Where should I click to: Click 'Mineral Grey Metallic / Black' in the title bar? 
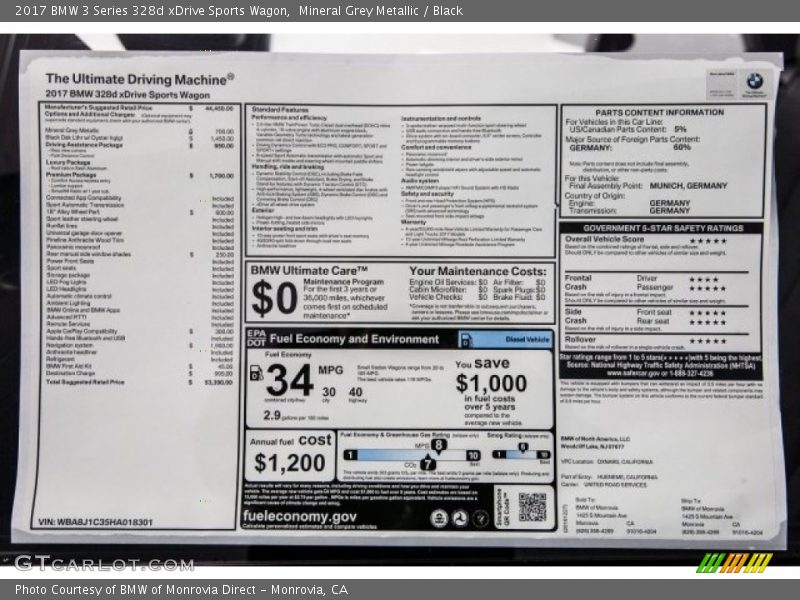(x=381, y=11)
